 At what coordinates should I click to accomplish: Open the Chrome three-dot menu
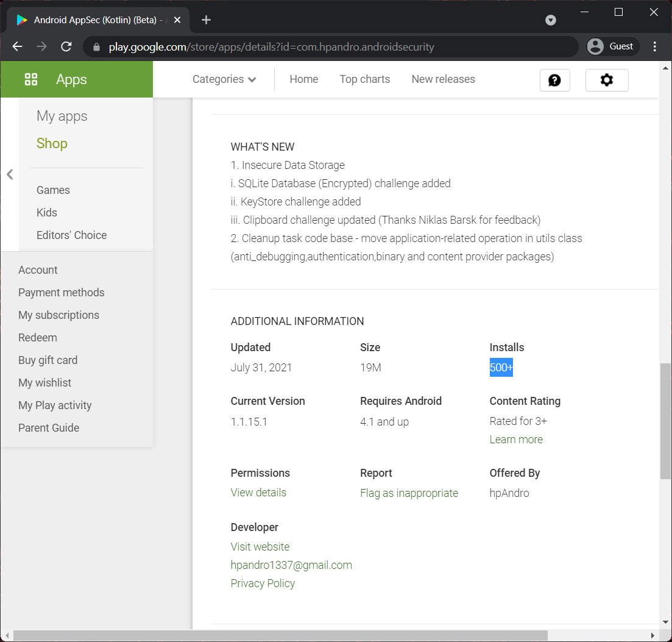[x=654, y=46]
